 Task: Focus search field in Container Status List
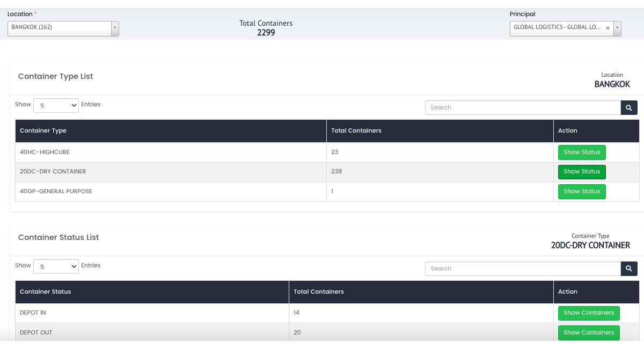tap(523, 268)
